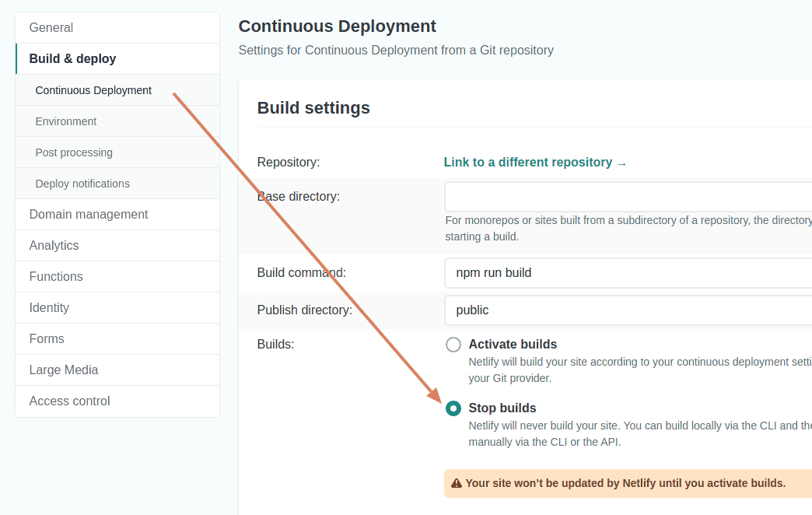Open the Functions settings section

(117, 277)
